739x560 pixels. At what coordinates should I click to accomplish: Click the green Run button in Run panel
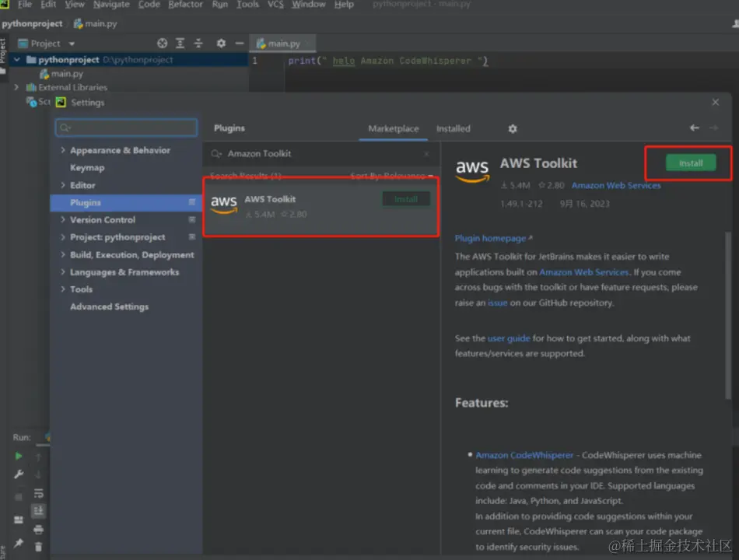[x=19, y=457]
